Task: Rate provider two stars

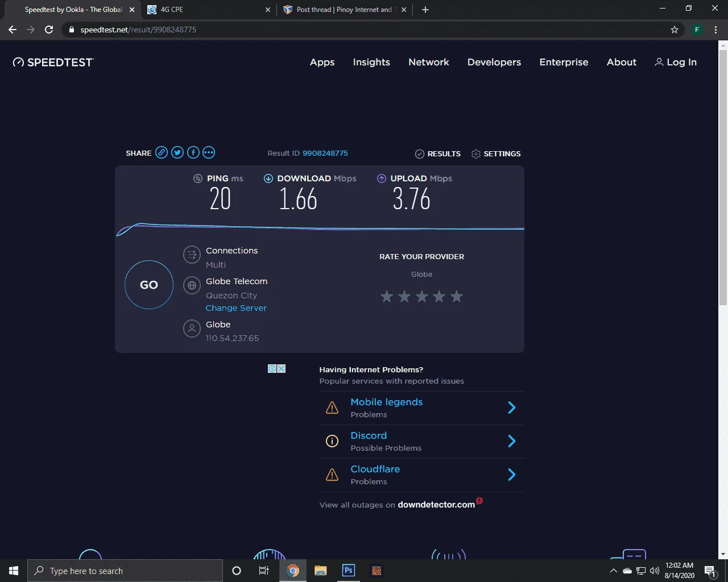Action: 404,296
